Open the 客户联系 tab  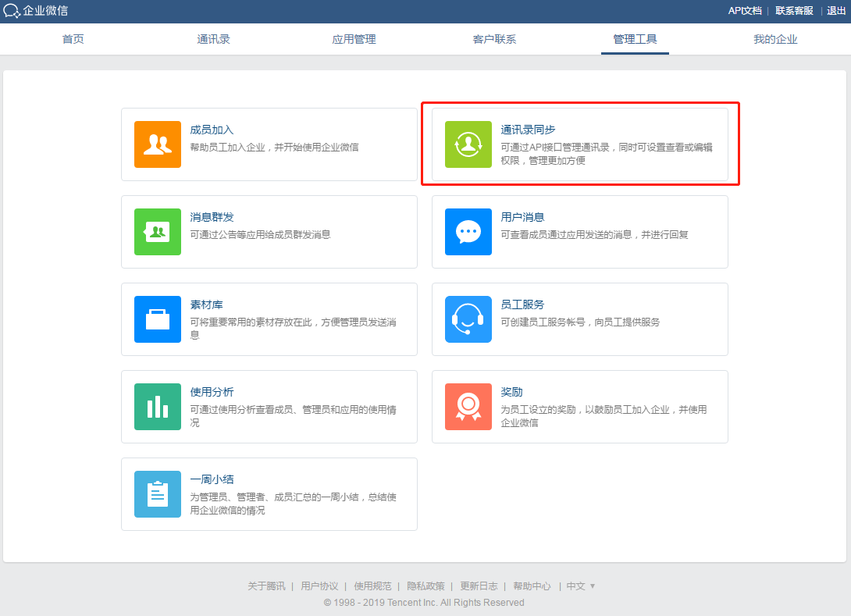pos(494,39)
